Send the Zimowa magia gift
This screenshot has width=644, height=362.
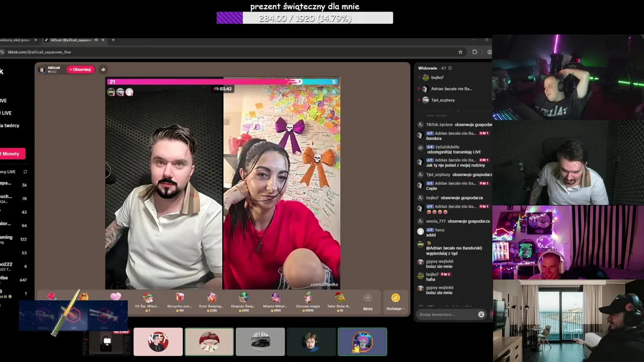click(x=307, y=302)
